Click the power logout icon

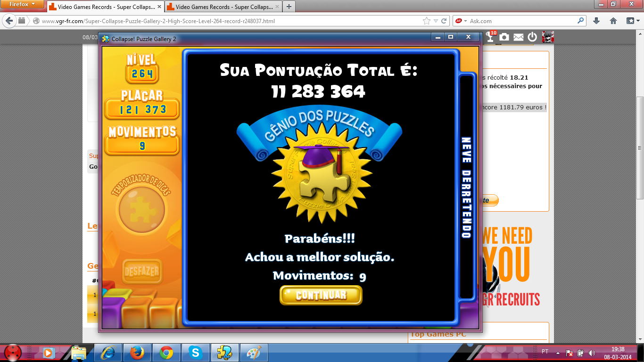(x=533, y=37)
